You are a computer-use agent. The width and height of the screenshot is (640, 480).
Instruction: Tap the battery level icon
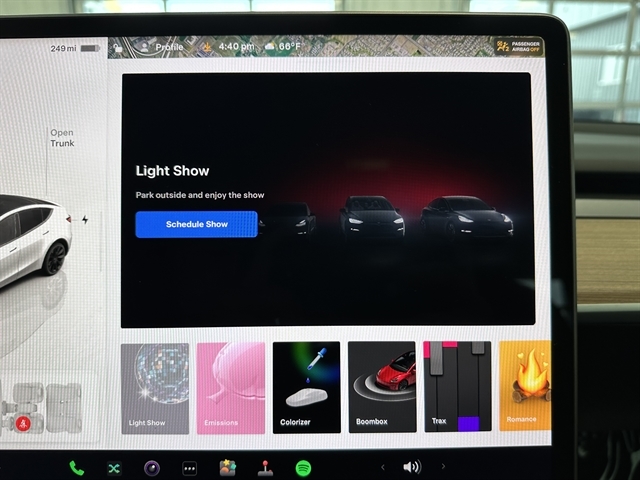pos(90,49)
